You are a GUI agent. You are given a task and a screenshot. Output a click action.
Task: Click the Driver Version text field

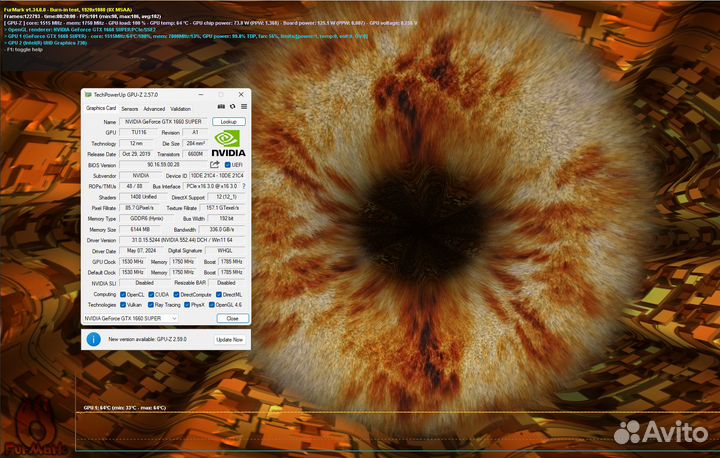182,240
